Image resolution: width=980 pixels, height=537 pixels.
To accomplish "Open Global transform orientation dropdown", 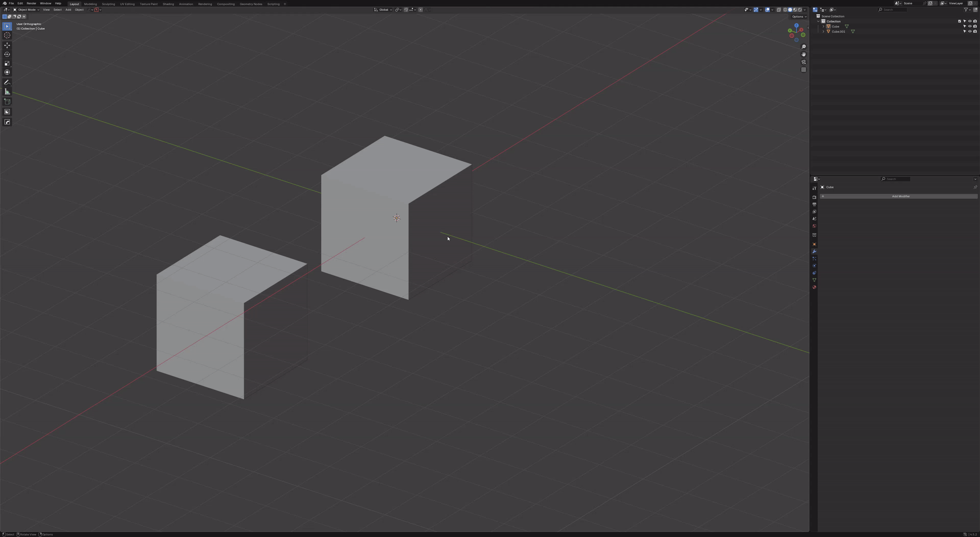I will pyautogui.click(x=383, y=10).
